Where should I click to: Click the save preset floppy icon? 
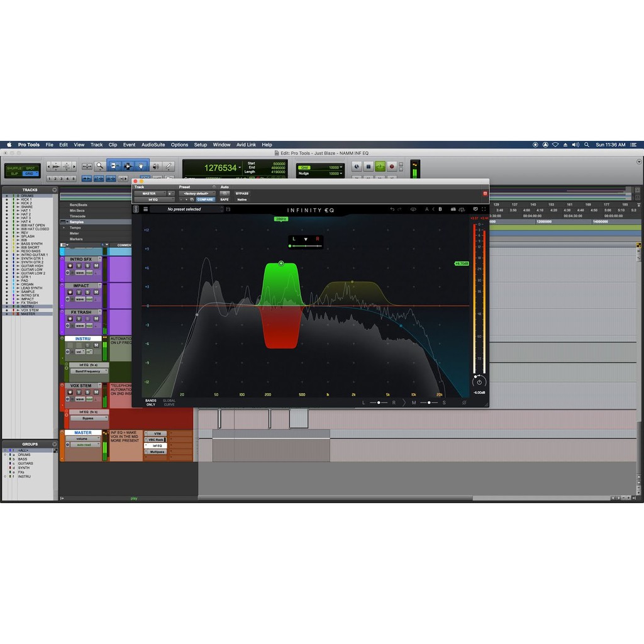[228, 209]
